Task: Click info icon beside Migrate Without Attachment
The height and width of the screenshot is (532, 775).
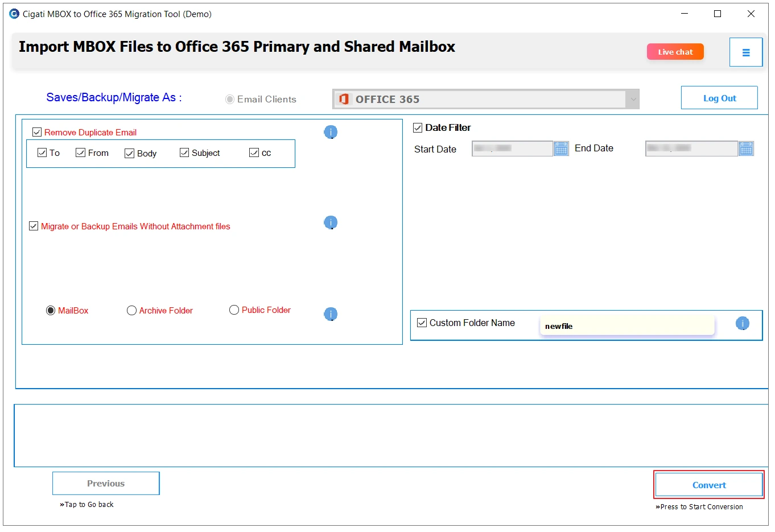Action: point(331,222)
